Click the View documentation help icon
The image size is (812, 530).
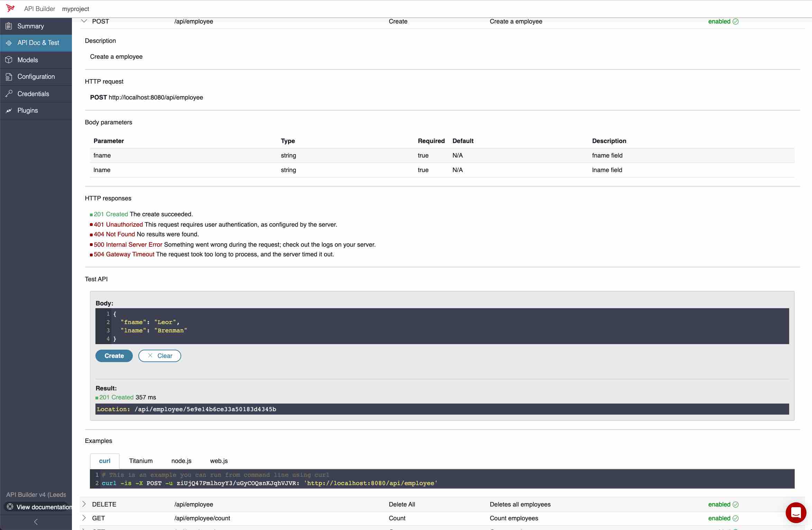[x=10, y=507]
